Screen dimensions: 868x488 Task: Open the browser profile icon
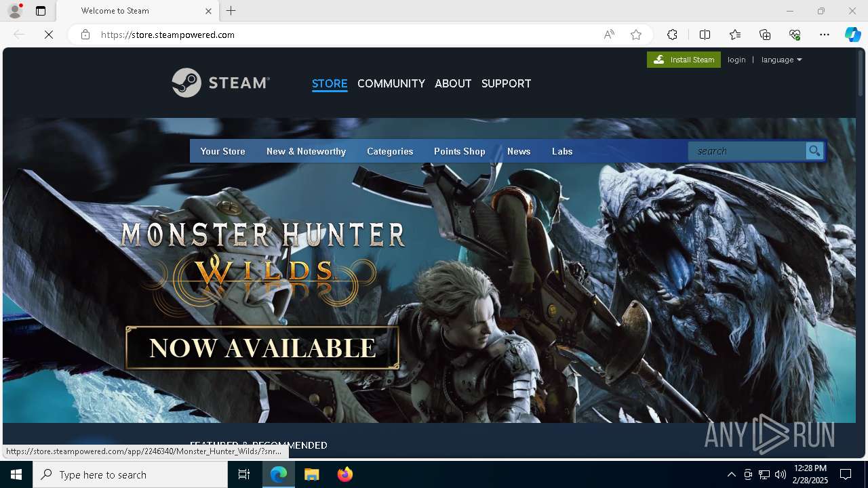coord(15,11)
